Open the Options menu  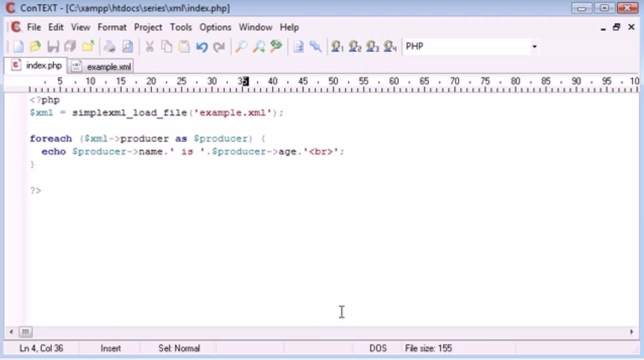click(215, 27)
